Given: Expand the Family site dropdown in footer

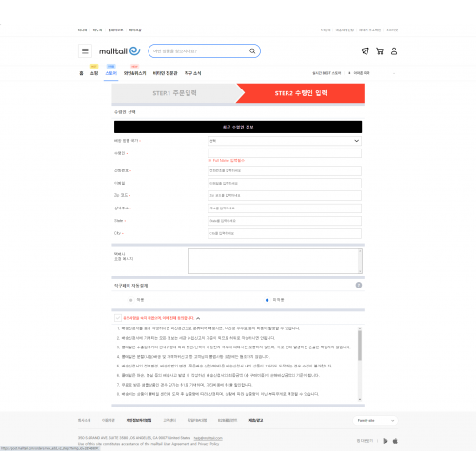Looking at the screenshot, I should pyautogui.click(x=375, y=421).
